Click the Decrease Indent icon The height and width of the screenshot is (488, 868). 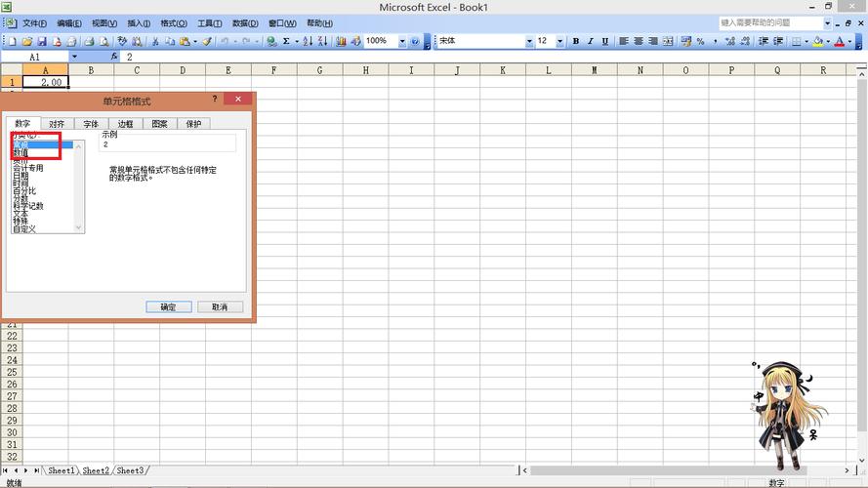(763, 41)
